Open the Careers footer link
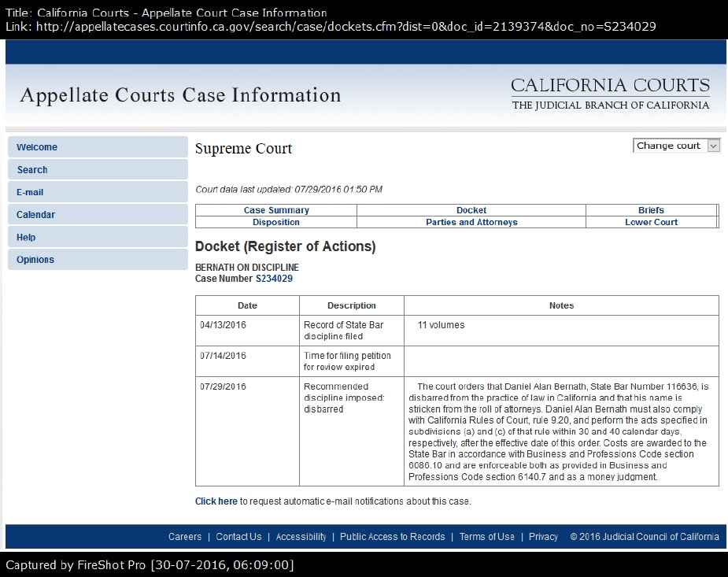 (185, 537)
